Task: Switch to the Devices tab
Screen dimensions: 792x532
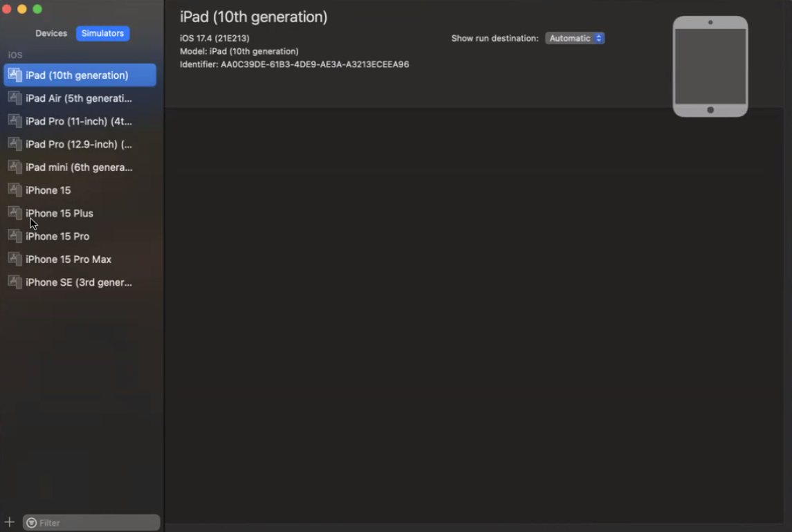Action: click(51, 33)
